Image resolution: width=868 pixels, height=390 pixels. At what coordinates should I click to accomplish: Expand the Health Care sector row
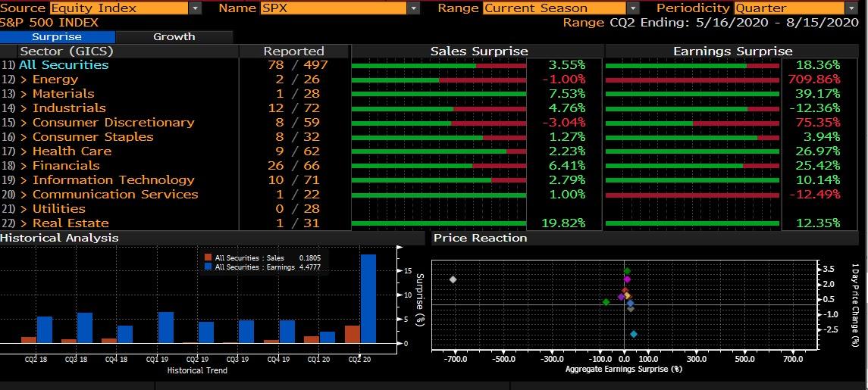24,151
